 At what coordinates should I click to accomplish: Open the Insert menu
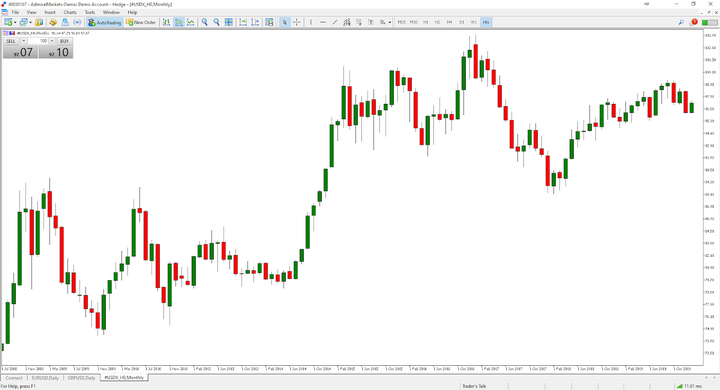pyautogui.click(x=50, y=12)
